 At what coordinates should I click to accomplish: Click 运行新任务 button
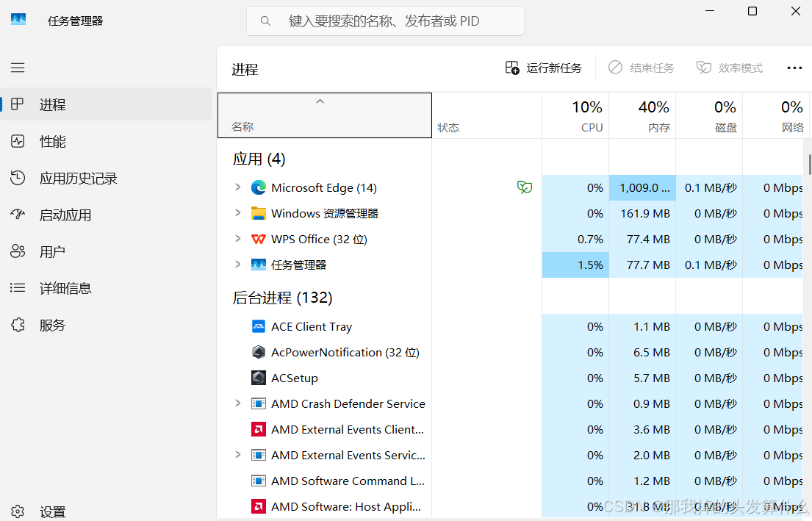point(543,68)
